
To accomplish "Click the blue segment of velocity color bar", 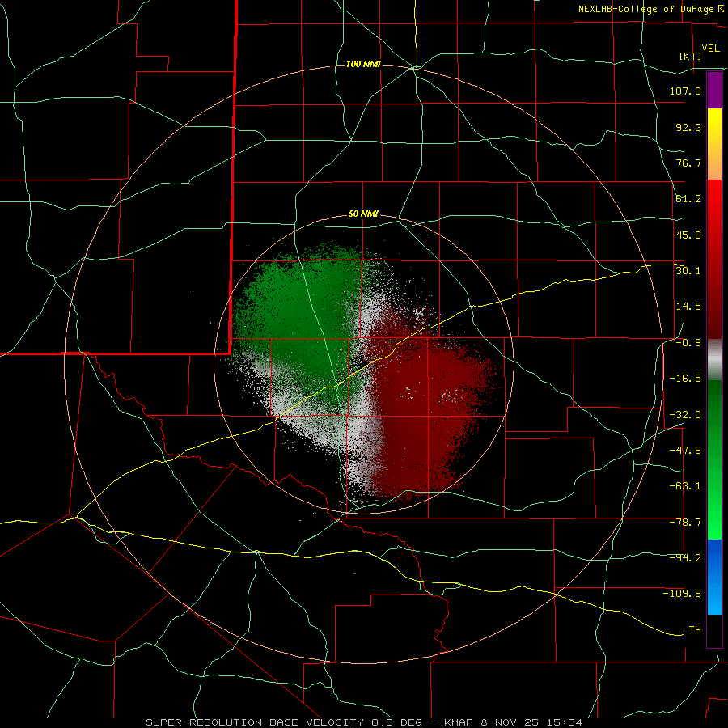I will (714, 577).
